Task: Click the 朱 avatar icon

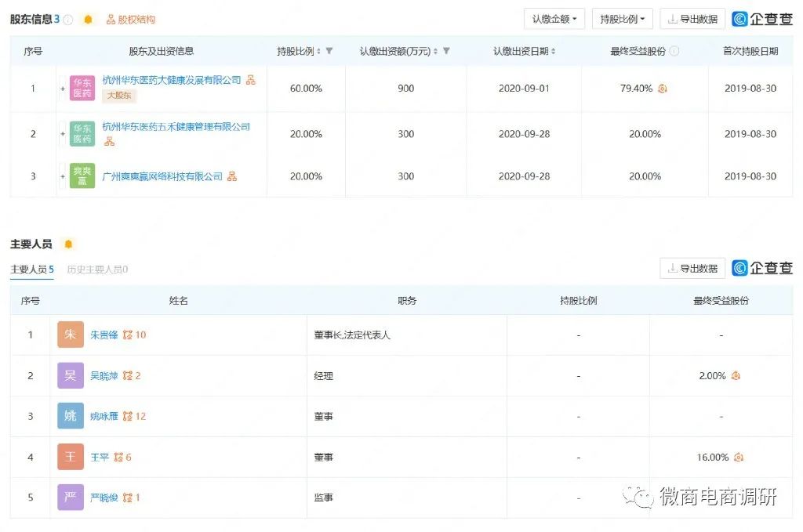Action: pyautogui.click(x=70, y=335)
